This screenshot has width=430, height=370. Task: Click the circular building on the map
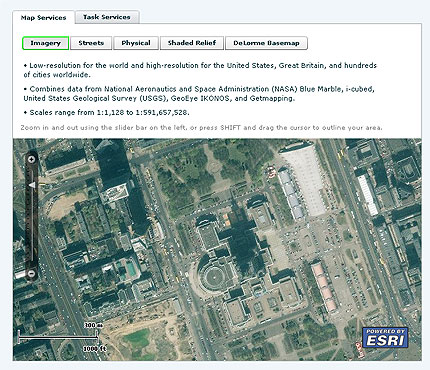(x=213, y=277)
